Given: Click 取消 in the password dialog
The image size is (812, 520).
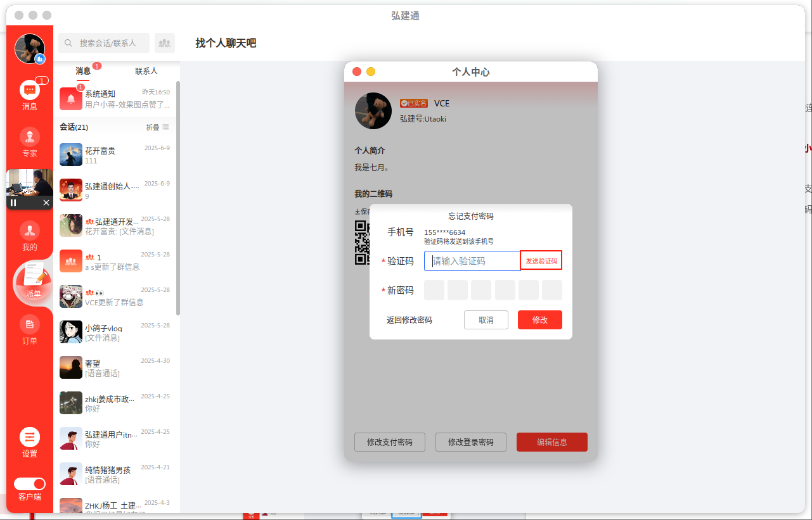Looking at the screenshot, I should pos(486,320).
